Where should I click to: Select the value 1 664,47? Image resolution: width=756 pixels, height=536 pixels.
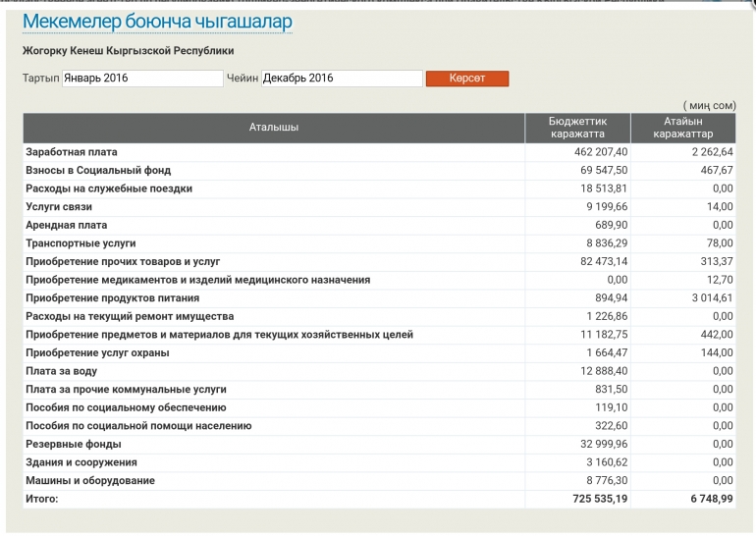point(607,353)
